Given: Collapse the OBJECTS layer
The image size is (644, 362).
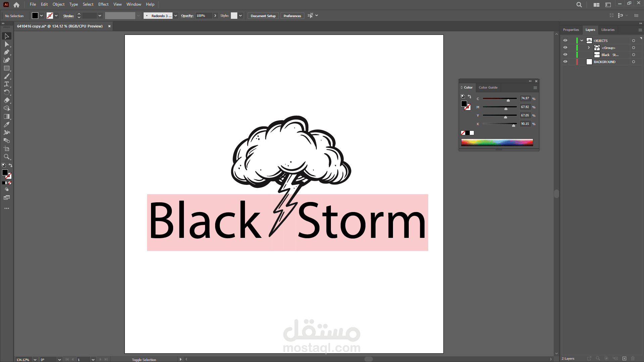Looking at the screenshot, I should pyautogui.click(x=582, y=41).
